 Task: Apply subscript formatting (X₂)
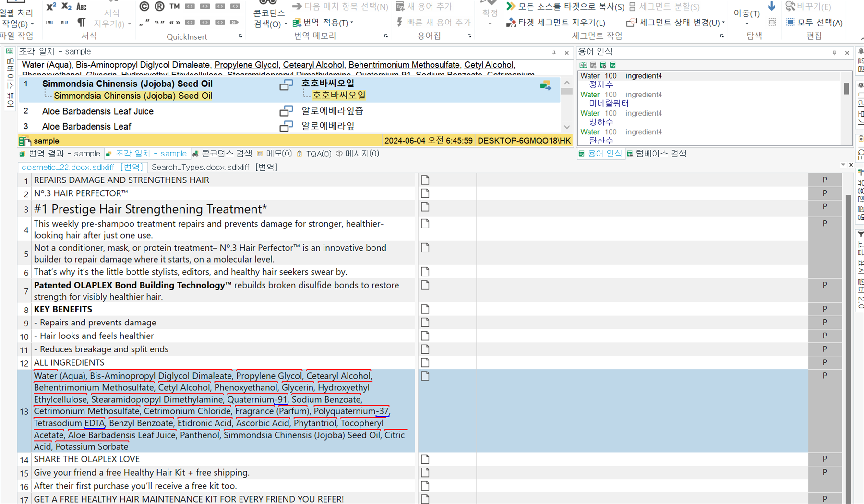click(66, 7)
